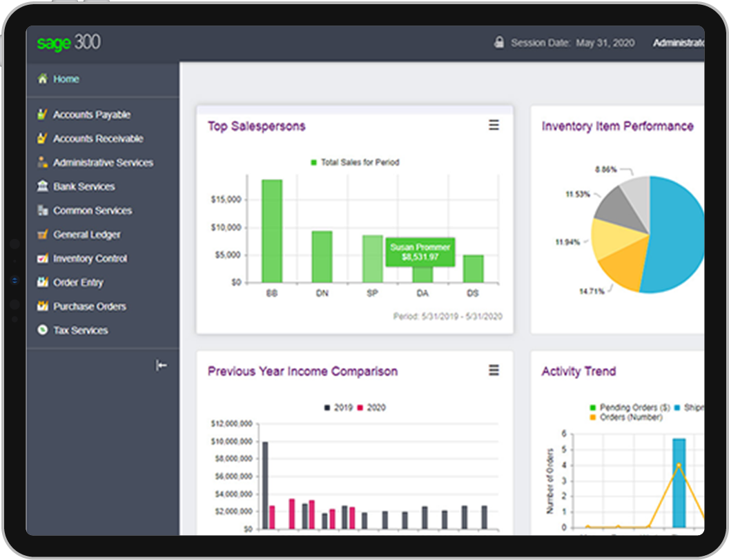Open the Bank Services menu
The width and height of the screenshot is (729, 560).
tap(84, 186)
